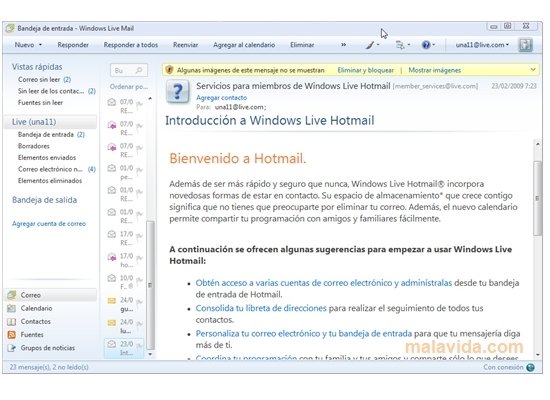Screen dimensions: 550x400
Task: Select the unread yellow envelope message 24/0 lu...
Action: click(112, 322)
